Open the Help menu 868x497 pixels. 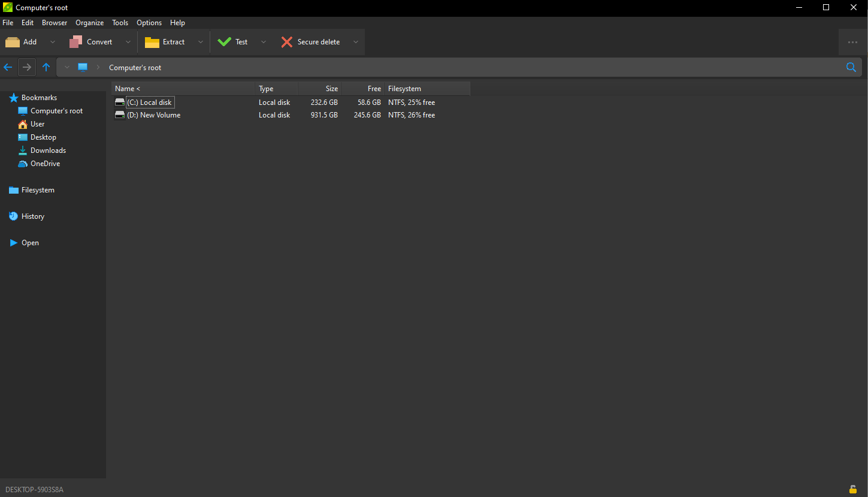177,23
